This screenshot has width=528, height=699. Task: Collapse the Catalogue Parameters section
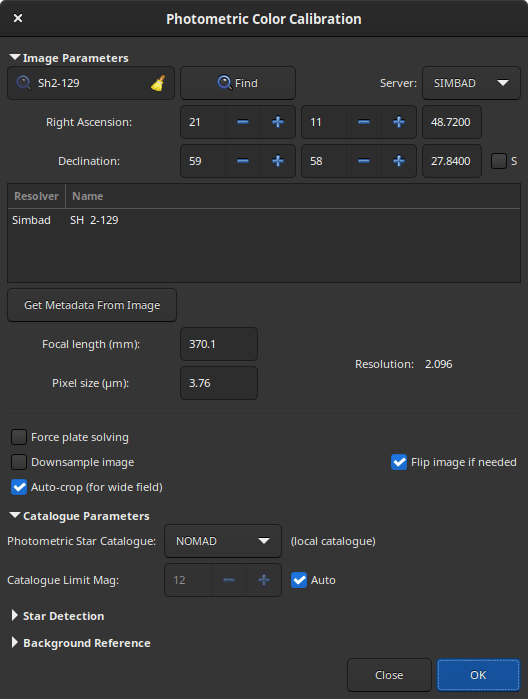tap(15, 515)
